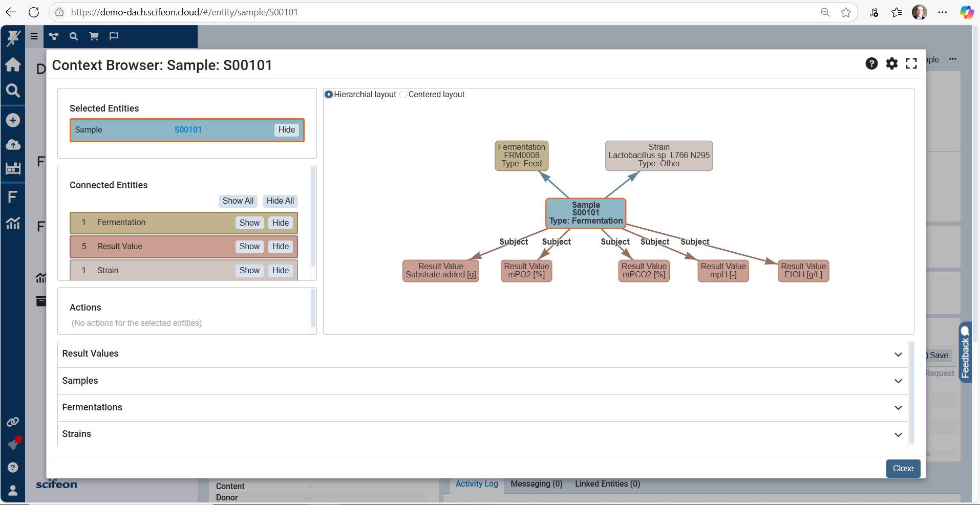Open the analytics chart tool in sidebar
This screenshot has width=980, height=505.
(13, 223)
